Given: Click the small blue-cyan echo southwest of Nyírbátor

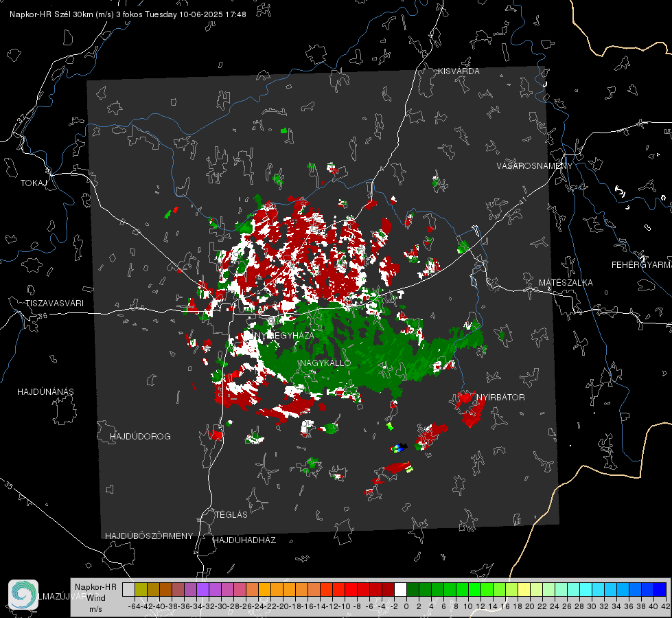Looking at the screenshot, I should point(399,448).
